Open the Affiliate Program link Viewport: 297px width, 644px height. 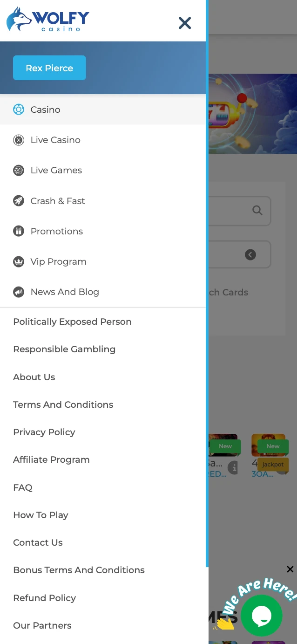click(51, 459)
